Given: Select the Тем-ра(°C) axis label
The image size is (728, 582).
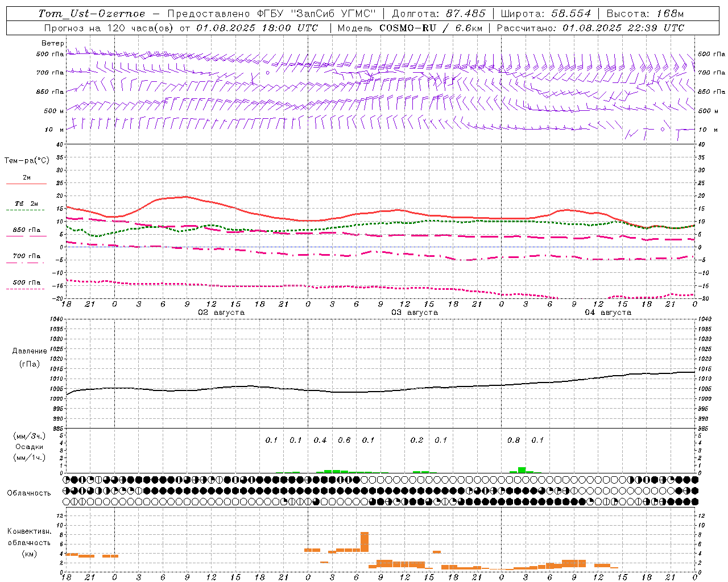Looking at the screenshot, I should (x=27, y=161).
